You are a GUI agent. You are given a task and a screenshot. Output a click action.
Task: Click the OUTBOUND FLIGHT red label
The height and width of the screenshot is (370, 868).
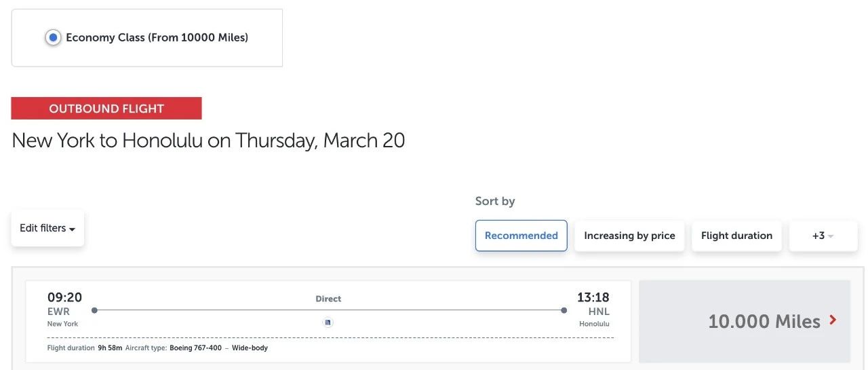(x=106, y=109)
